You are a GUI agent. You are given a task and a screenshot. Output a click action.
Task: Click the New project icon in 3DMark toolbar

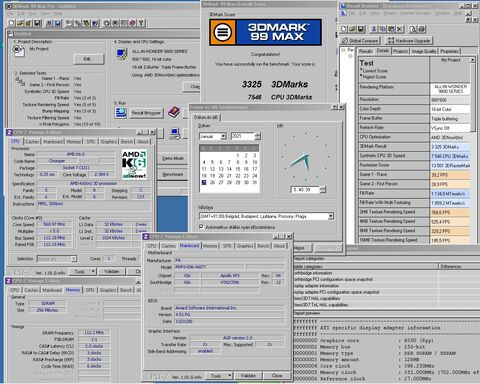coord(12,23)
